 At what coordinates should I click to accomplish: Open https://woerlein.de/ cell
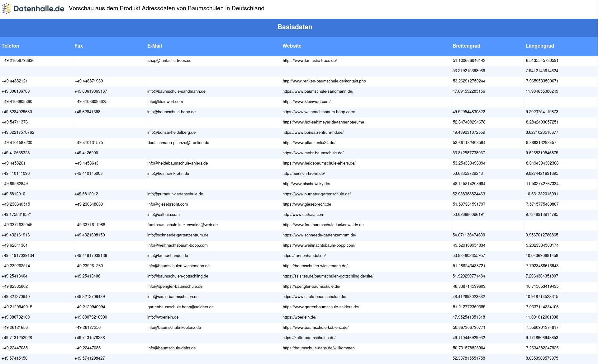click(x=299, y=317)
